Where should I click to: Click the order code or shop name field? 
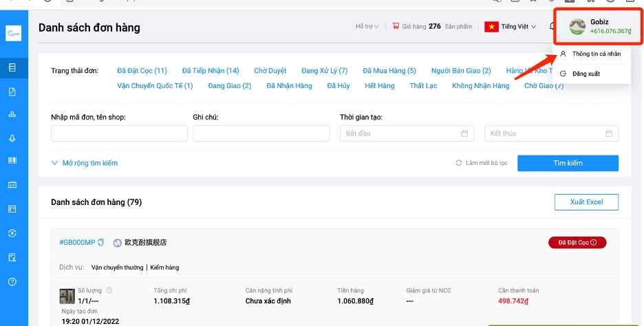point(119,133)
